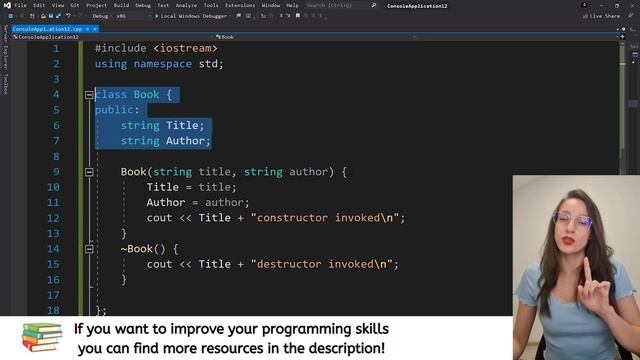The image size is (640, 360).
Task: Click the split editor plus icon
Action: pyautogui.click(x=622, y=37)
